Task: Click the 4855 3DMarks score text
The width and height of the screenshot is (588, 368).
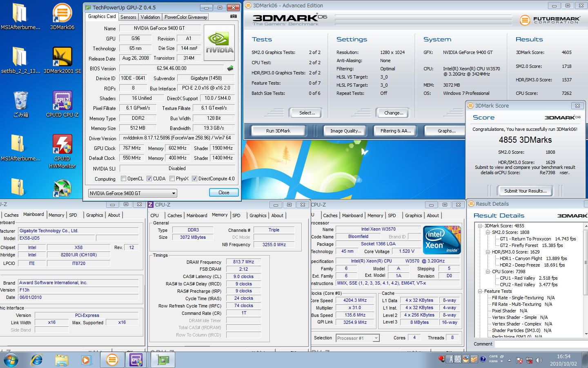Action: 525,140
